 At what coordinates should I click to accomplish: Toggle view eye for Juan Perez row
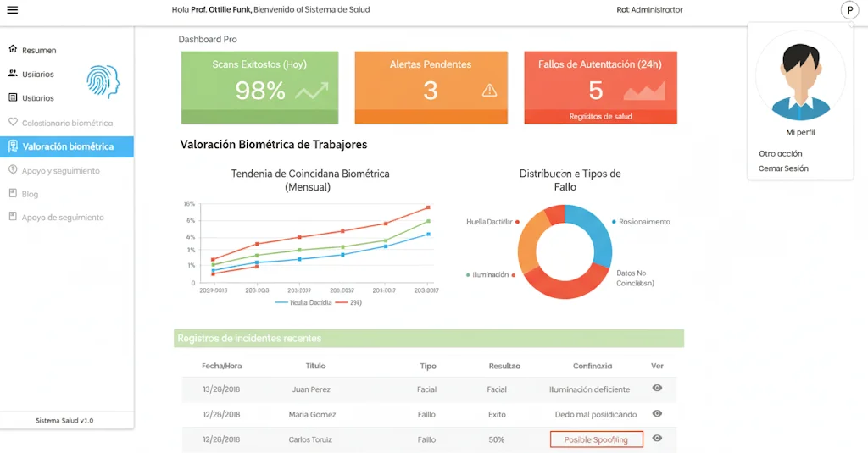point(657,388)
